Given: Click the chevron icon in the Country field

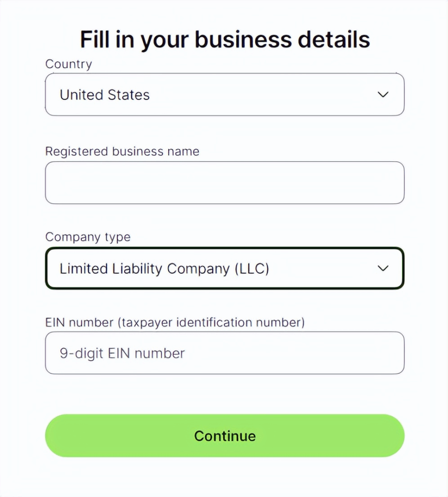Looking at the screenshot, I should point(383,95).
